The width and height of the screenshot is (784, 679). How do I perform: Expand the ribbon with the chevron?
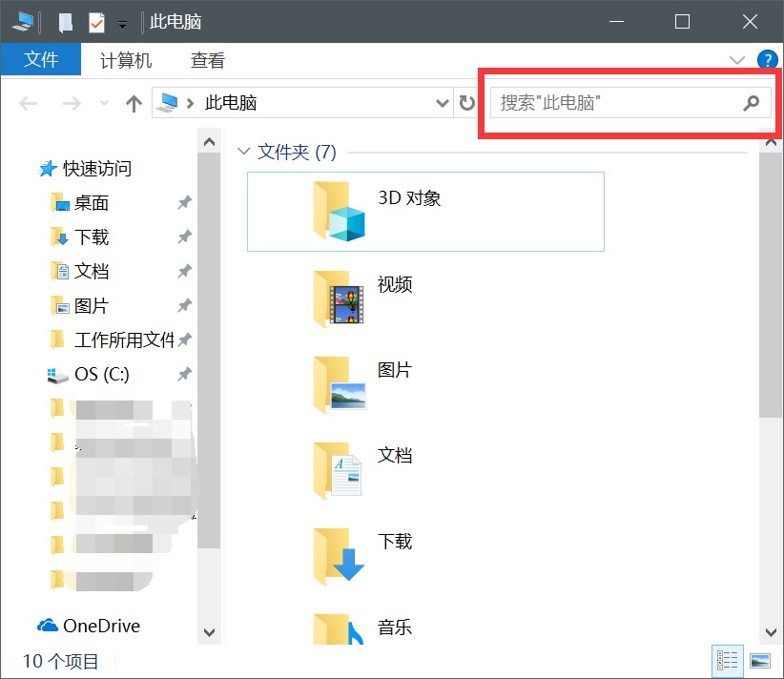coord(737,60)
